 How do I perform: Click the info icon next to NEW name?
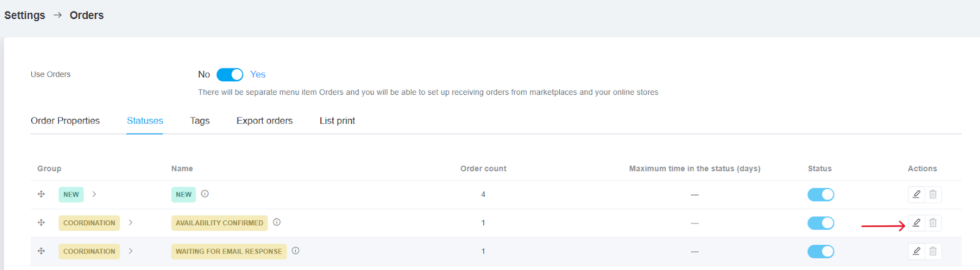click(x=205, y=194)
